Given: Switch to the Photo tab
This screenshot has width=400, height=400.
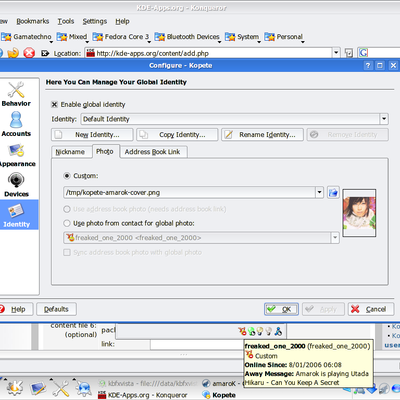Looking at the screenshot, I should (x=105, y=151).
